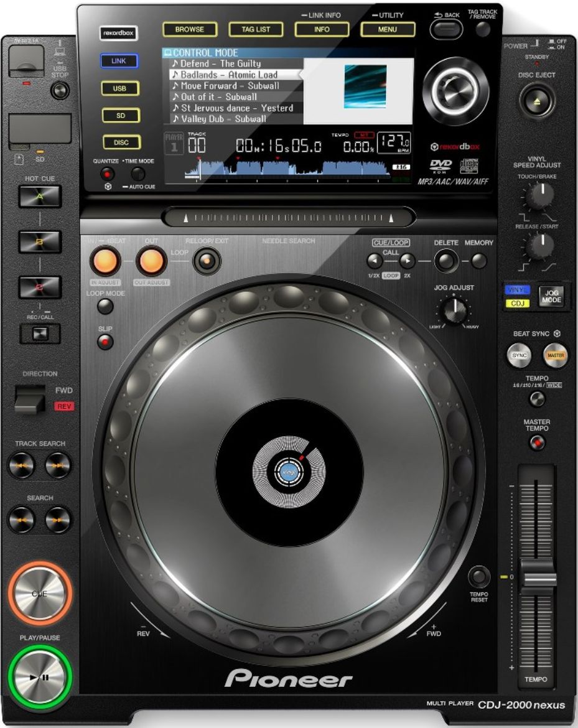Show track INFO
Screen dimensions: 578x728
[322, 29]
